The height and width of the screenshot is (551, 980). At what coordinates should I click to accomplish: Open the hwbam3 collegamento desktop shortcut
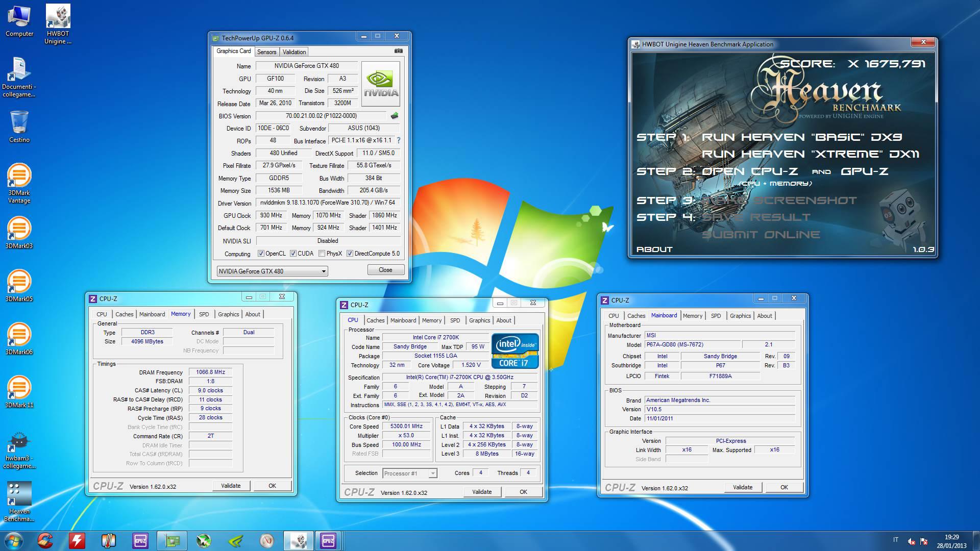[19, 449]
